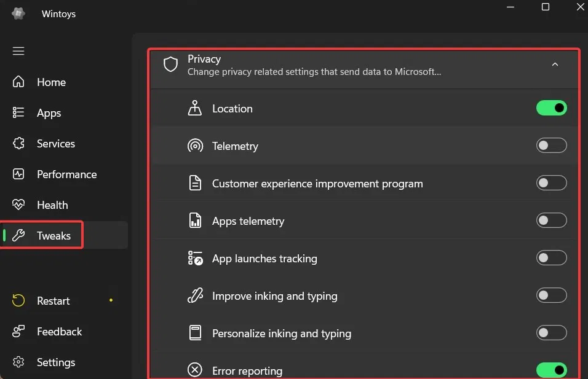Open the Feedback link

coord(59,332)
